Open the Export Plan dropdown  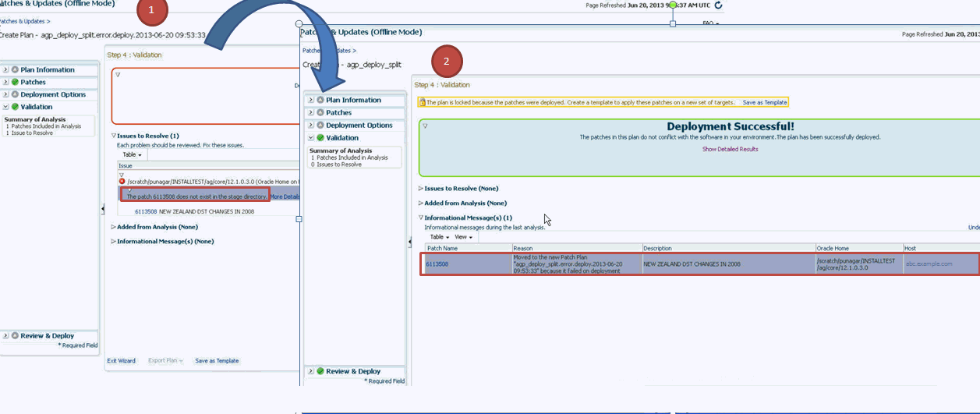[165, 361]
